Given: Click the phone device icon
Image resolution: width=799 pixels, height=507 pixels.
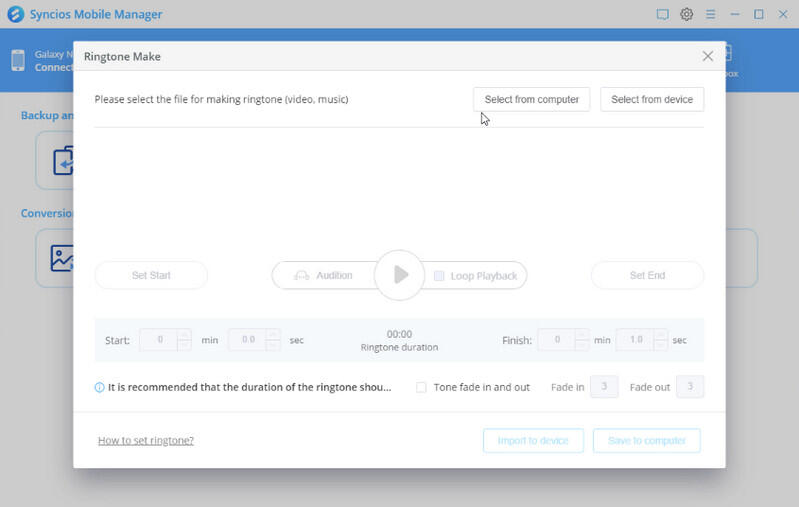Looking at the screenshot, I should 18,60.
